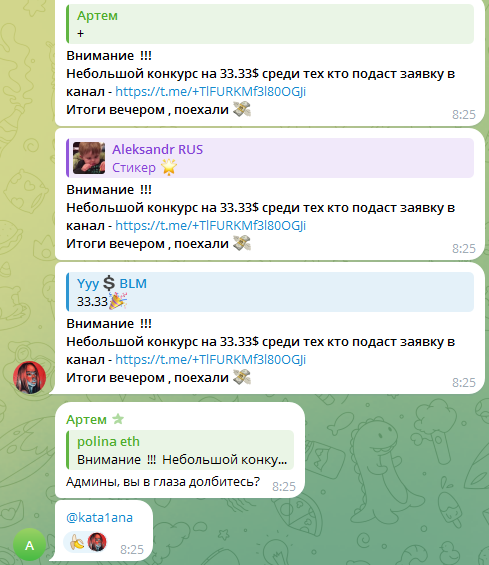The image size is (489, 565).
Task: Open the t.me link in the third message
Action: [x=210, y=360]
